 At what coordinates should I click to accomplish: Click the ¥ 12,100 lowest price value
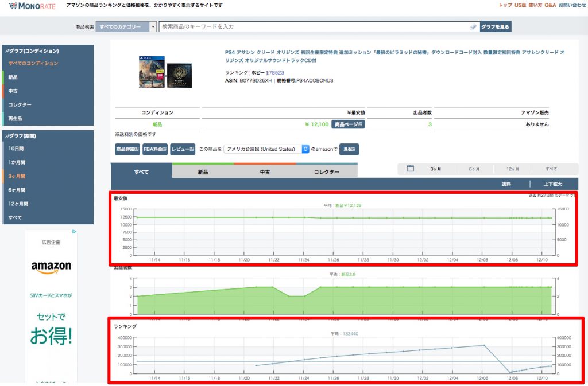coord(317,124)
